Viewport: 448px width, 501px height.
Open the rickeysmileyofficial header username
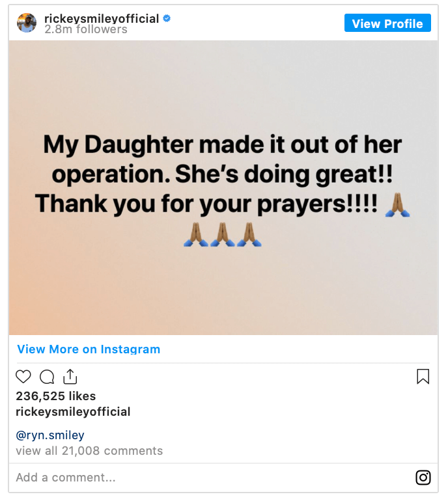[x=101, y=18]
